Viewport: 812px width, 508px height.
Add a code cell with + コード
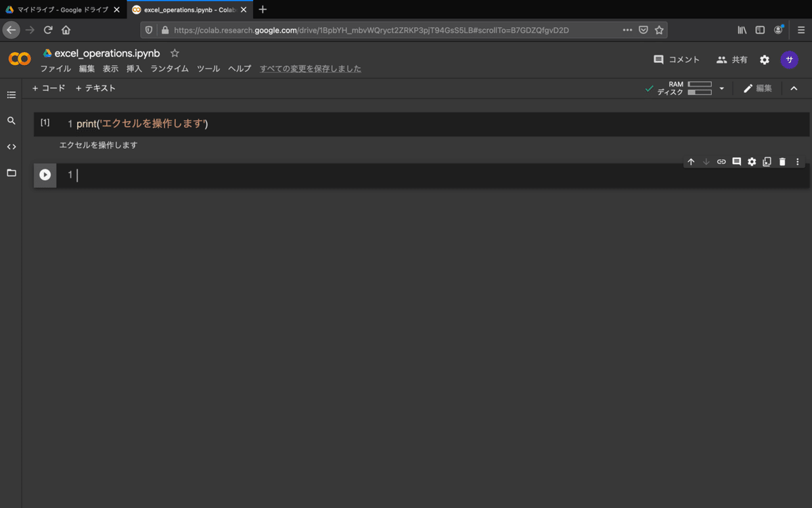tap(49, 88)
